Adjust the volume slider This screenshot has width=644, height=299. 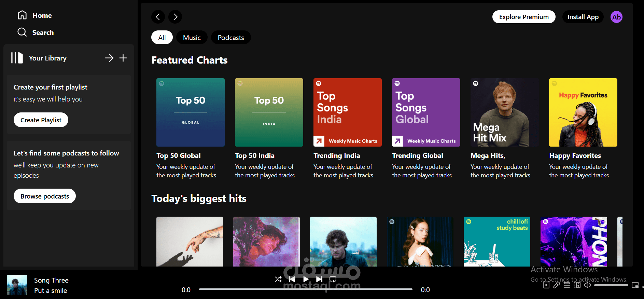[x=611, y=285]
